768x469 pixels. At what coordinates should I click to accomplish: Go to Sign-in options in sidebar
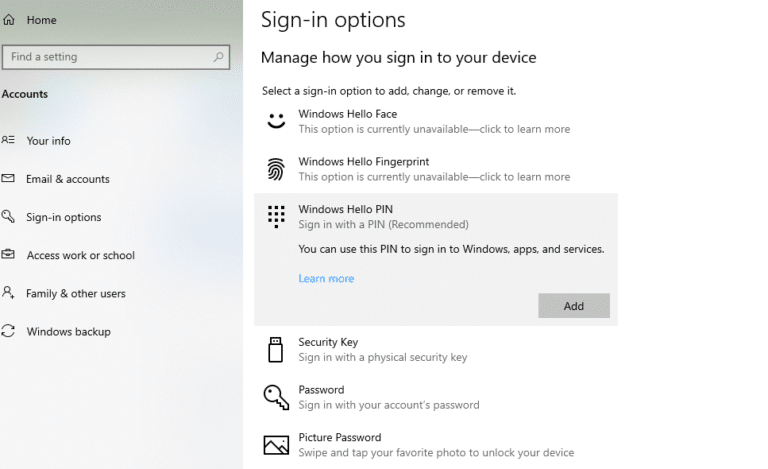(64, 217)
